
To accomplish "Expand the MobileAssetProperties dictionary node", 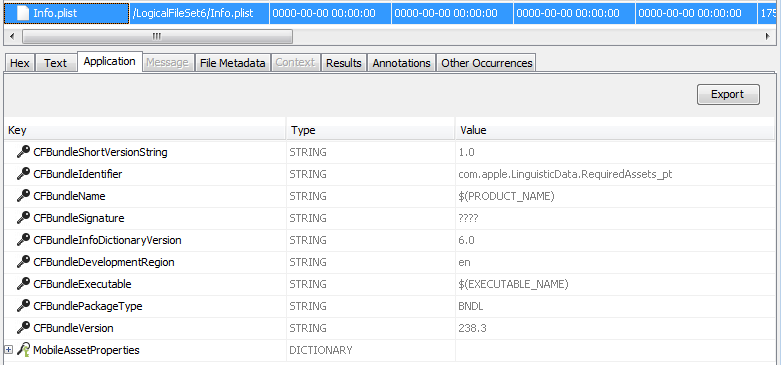I will [8, 350].
